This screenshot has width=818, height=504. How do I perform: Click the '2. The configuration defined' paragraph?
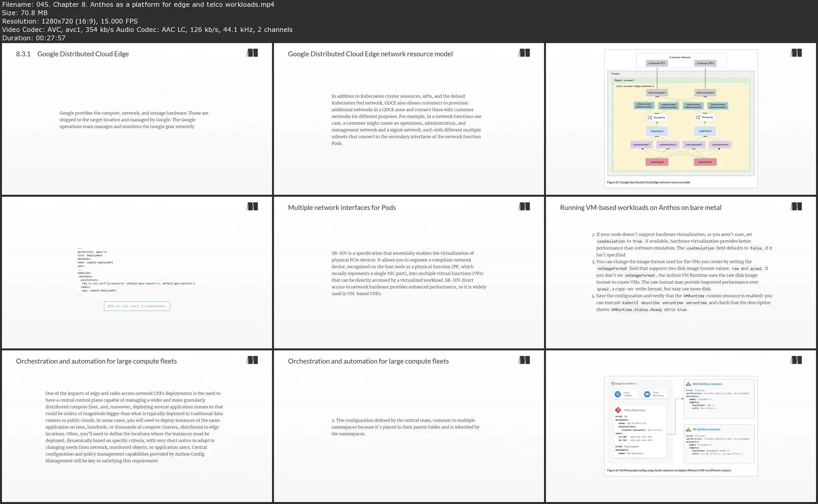click(405, 427)
